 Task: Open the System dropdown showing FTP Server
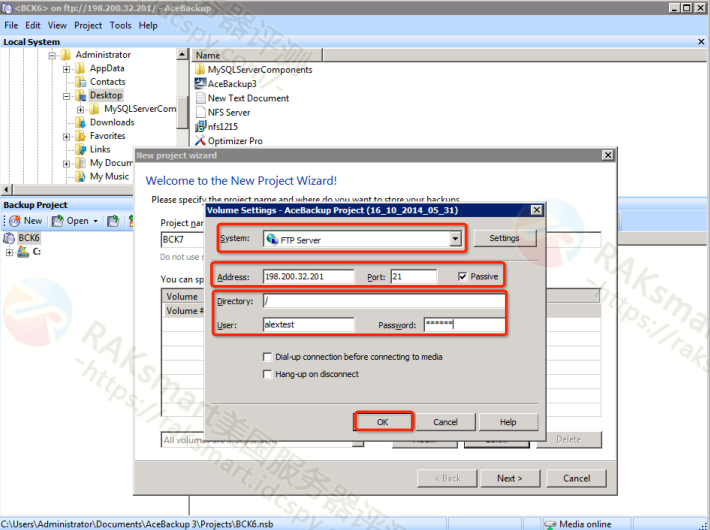(456, 239)
